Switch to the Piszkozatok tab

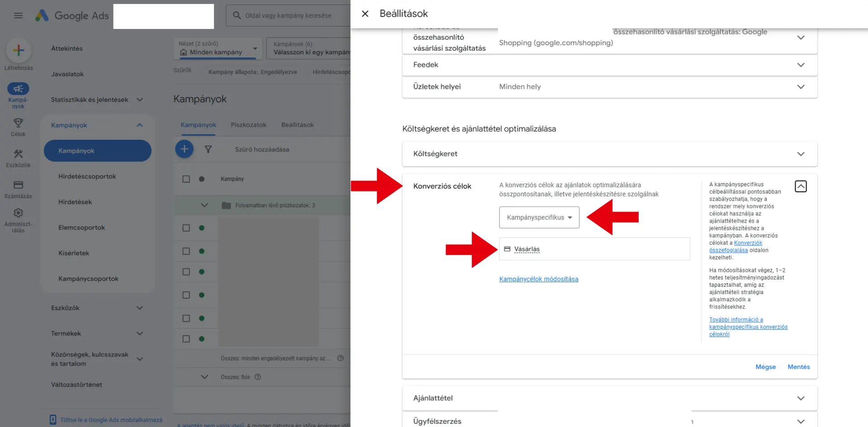(x=248, y=125)
